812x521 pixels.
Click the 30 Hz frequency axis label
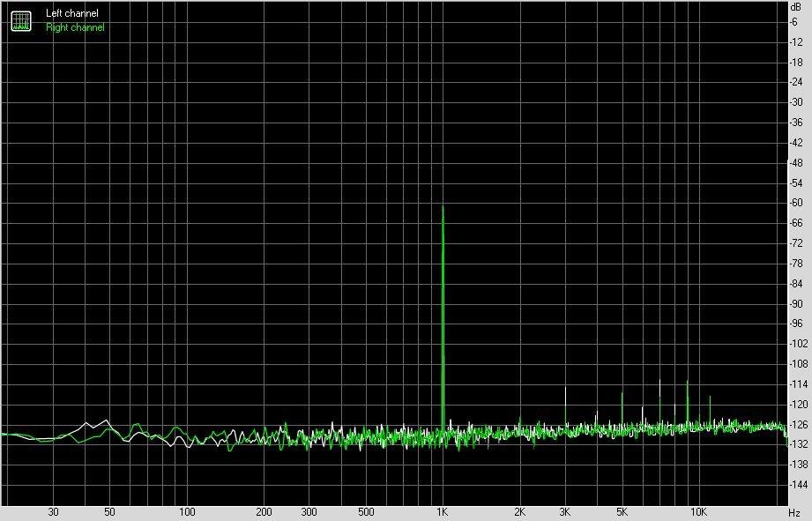tap(53, 512)
